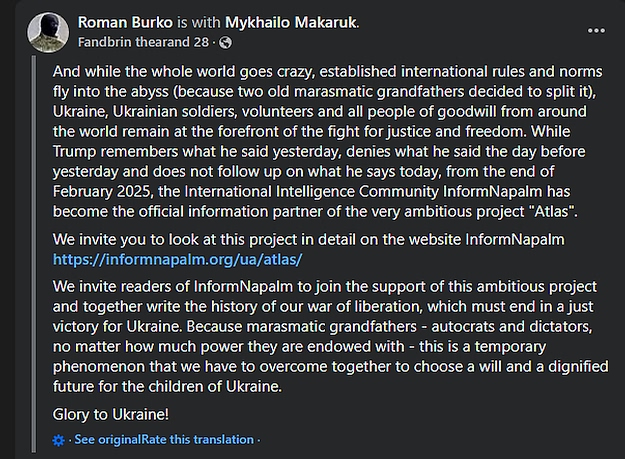625x459 pixels.
Task: Visit Roman Burko's profile name link
Action: tap(125, 22)
